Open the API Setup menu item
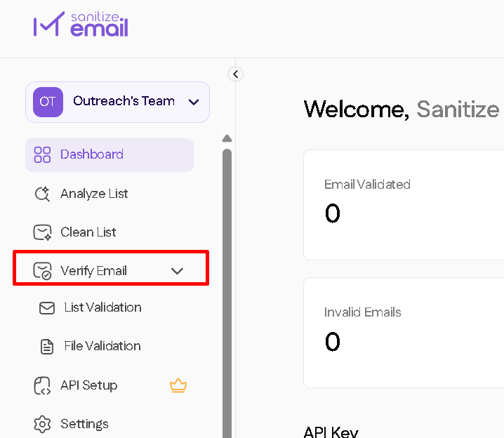 88,385
